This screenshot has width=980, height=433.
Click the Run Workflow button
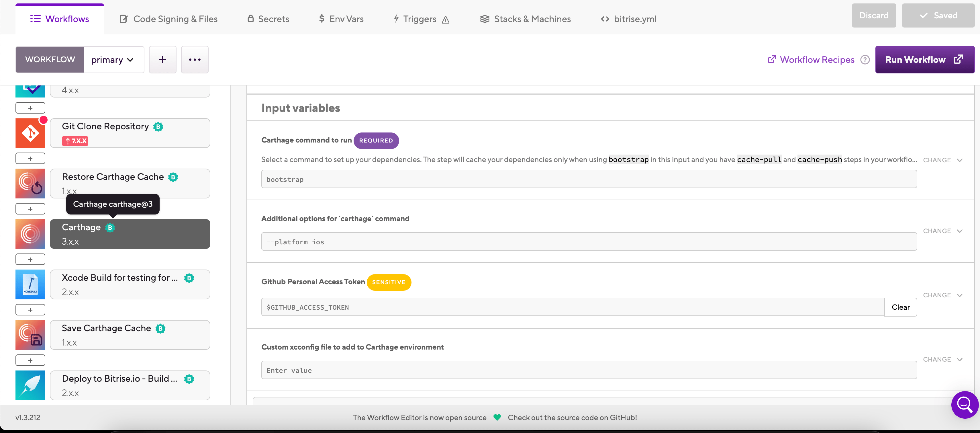coord(924,60)
